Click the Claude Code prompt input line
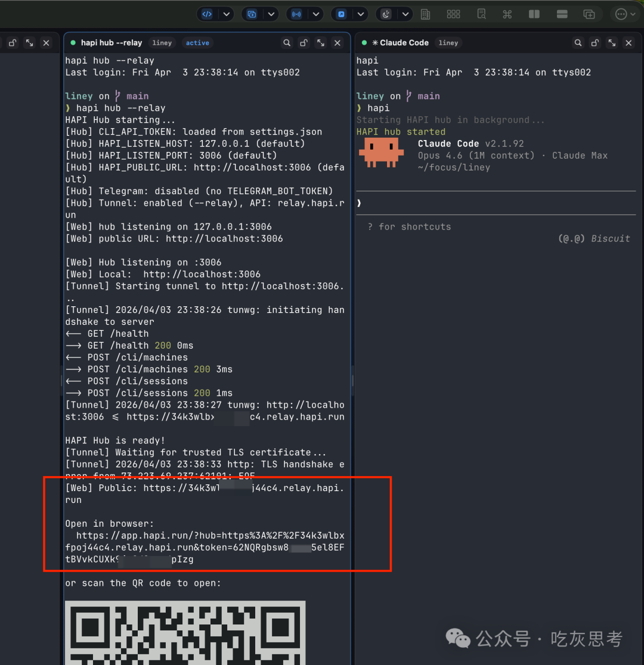The image size is (644, 665). (496, 203)
